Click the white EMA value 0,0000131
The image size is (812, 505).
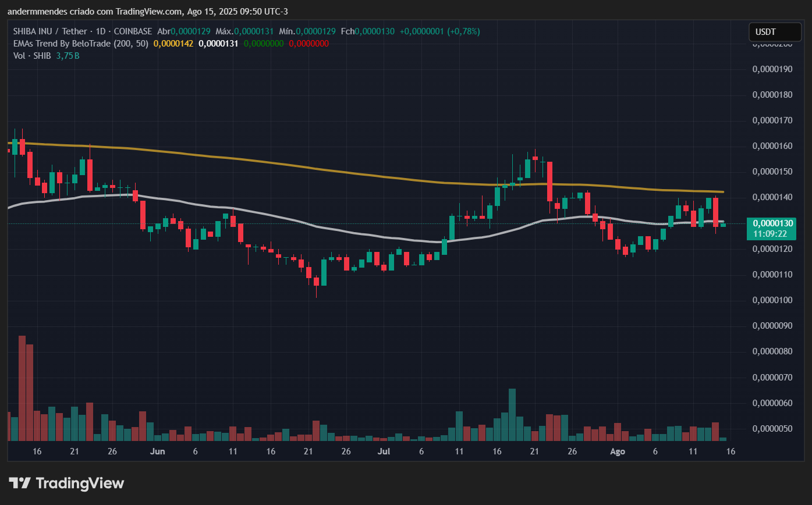tap(218, 44)
